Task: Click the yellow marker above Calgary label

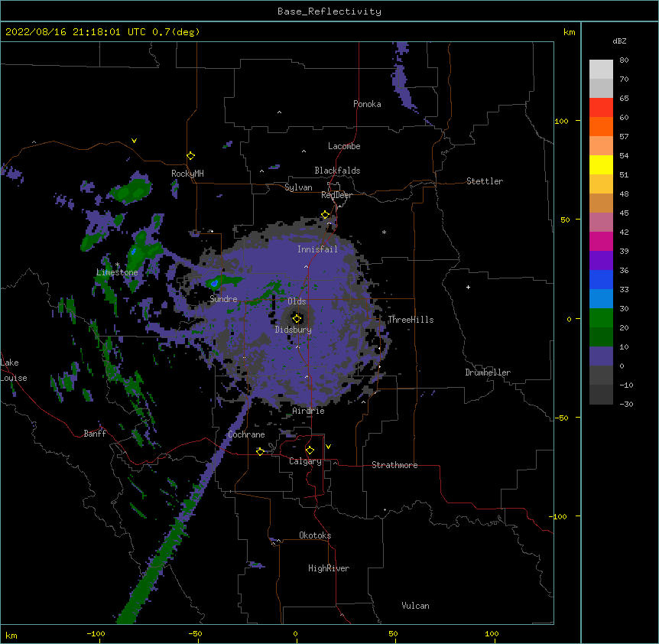Action: [310, 450]
